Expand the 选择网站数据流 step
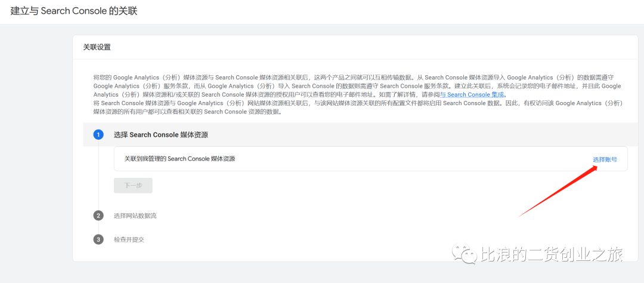This screenshot has width=644, height=283. pos(135,216)
